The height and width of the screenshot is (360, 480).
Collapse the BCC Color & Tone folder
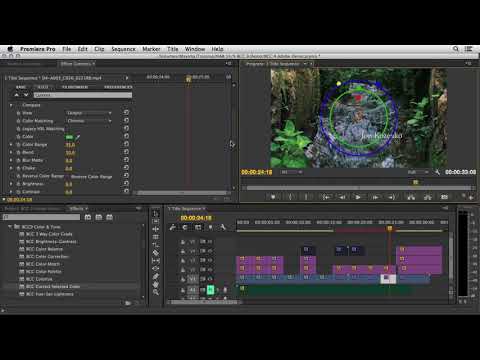coord(10,226)
